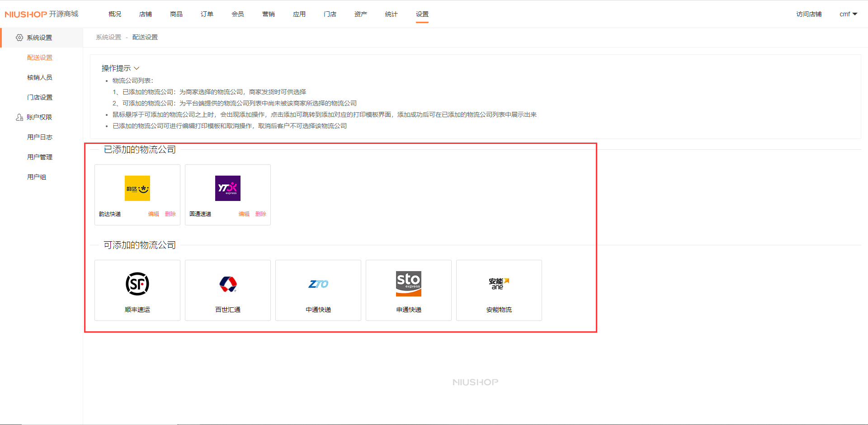
Task: Select 门店设置 in the sidebar
Action: click(40, 97)
